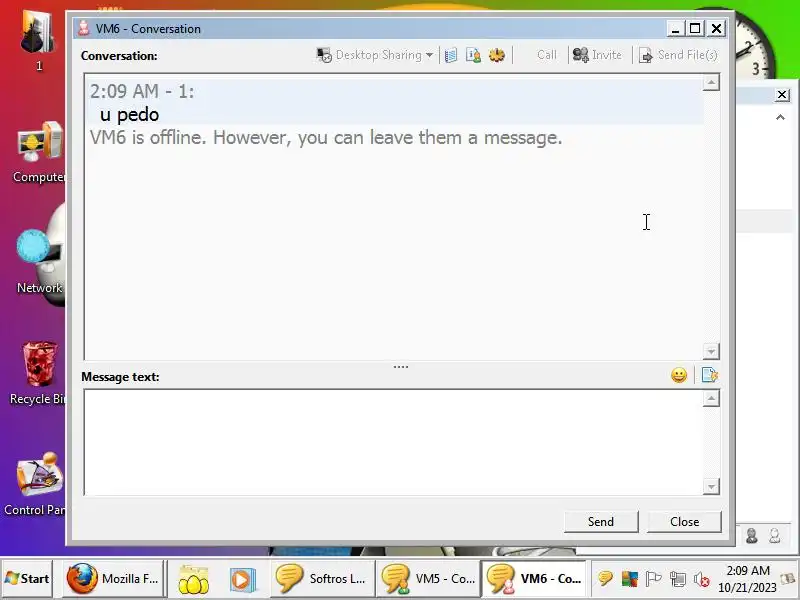Click conversation history scroll up arrow
Viewport: 800px width, 600px height.
coord(711,83)
